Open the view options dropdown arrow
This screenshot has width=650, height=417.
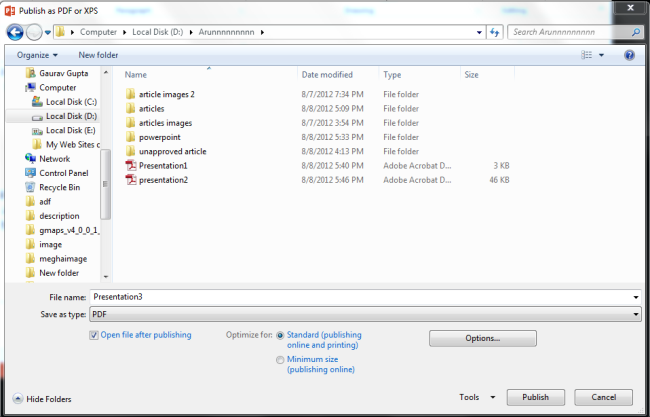[601, 55]
